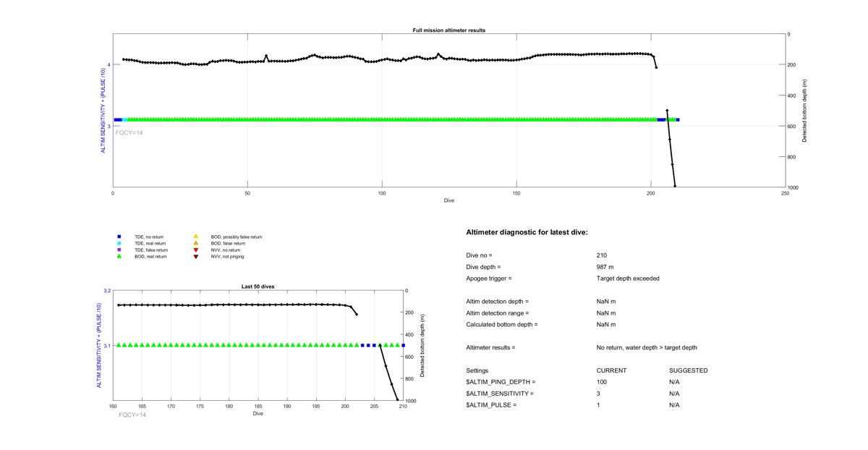Select the 'NVV, no return' legend label
Screen dimensions: 868x450
click(x=226, y=250)
